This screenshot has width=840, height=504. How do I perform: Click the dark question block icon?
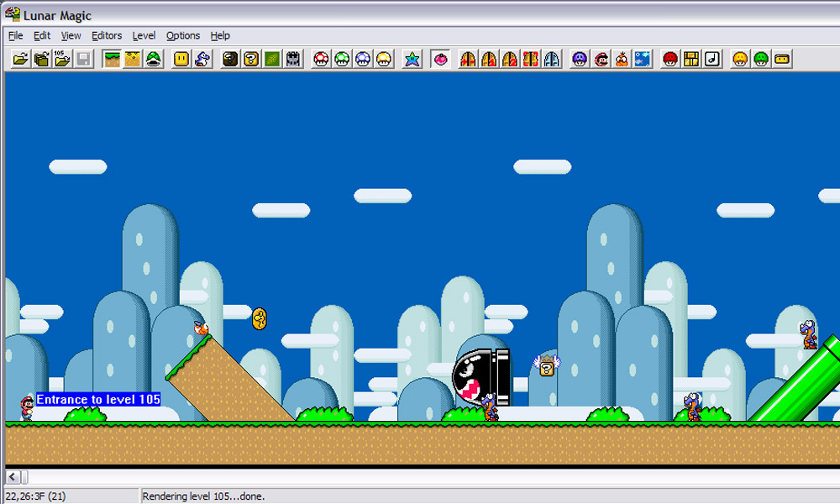230,59
